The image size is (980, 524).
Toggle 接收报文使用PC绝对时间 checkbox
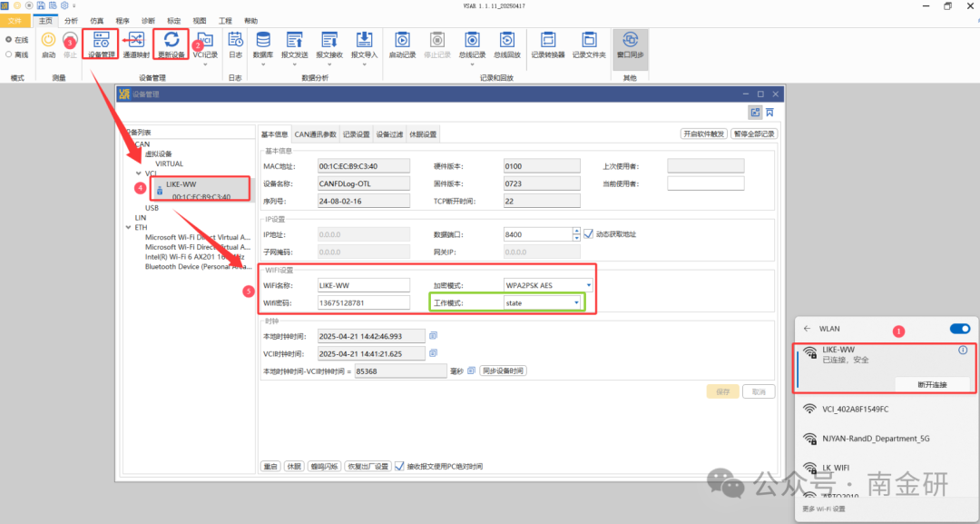[399, 466]
